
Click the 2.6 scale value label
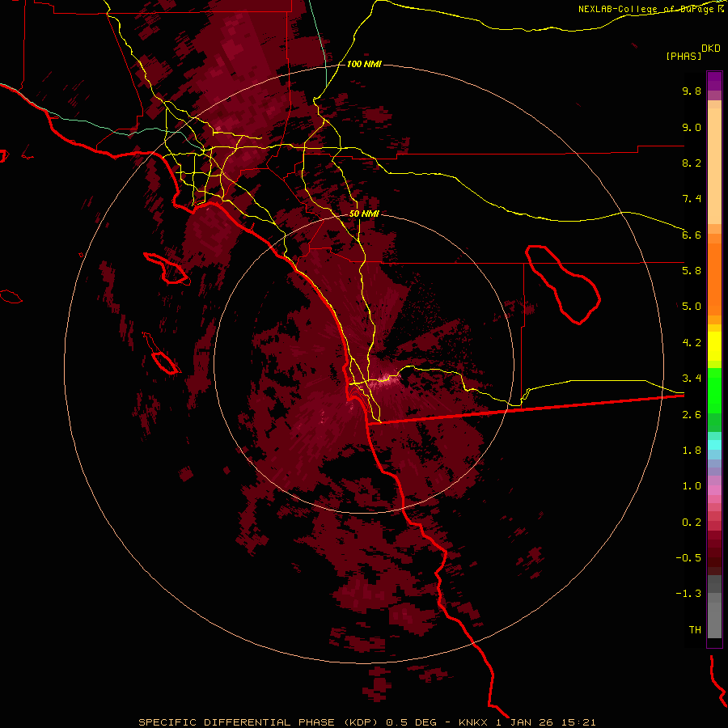coord(692,414)
